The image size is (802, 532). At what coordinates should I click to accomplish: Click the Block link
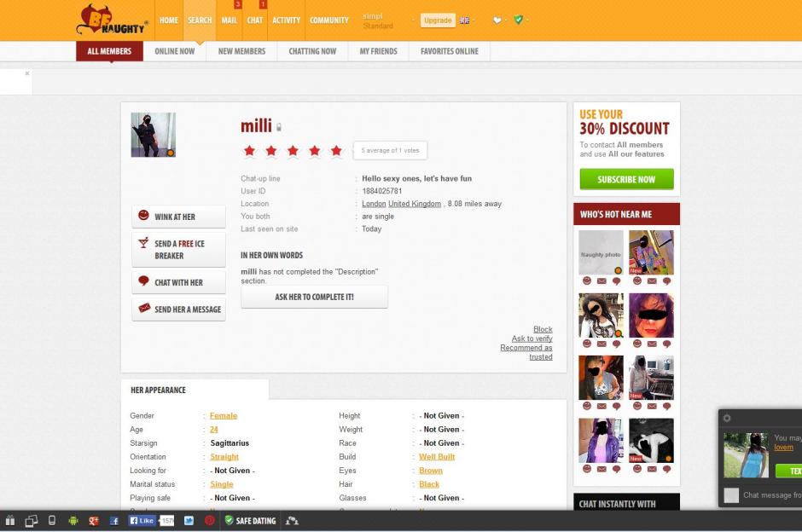click(x=543, y=329)
